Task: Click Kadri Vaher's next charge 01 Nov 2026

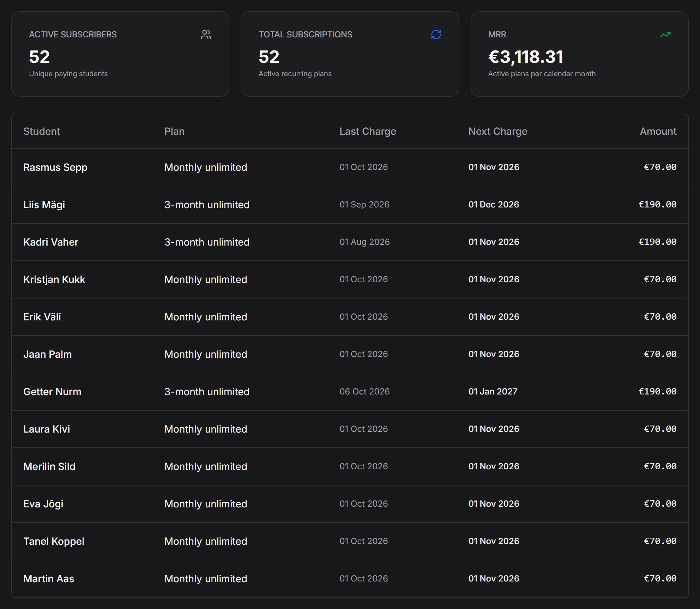Action: [494, 242]
